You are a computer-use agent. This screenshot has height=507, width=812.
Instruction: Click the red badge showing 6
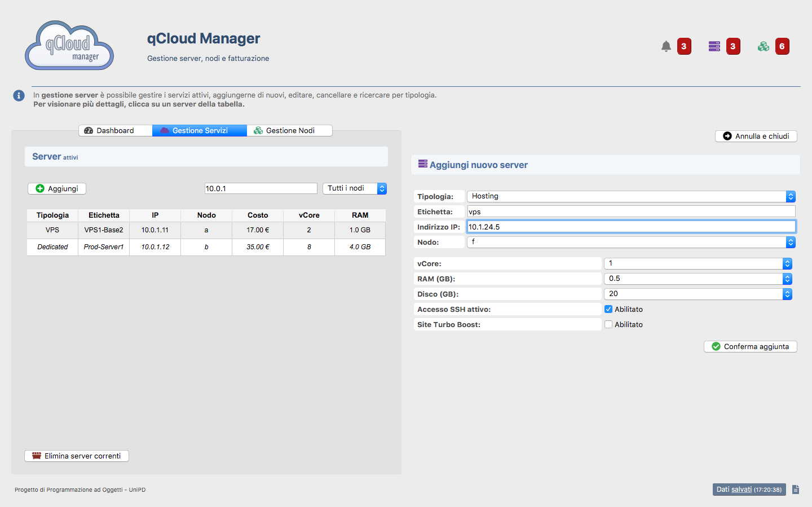point(782,46)
